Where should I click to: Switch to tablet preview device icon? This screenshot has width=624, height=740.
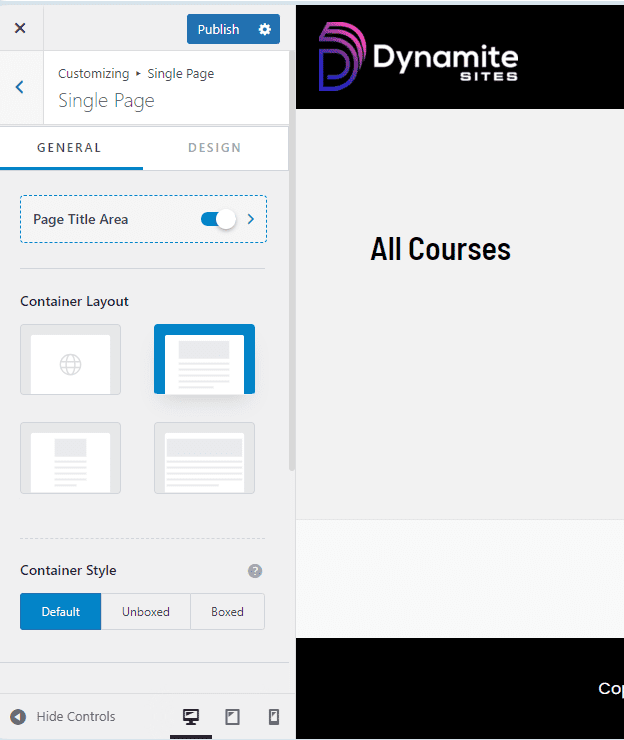click(x=232, y=716)
